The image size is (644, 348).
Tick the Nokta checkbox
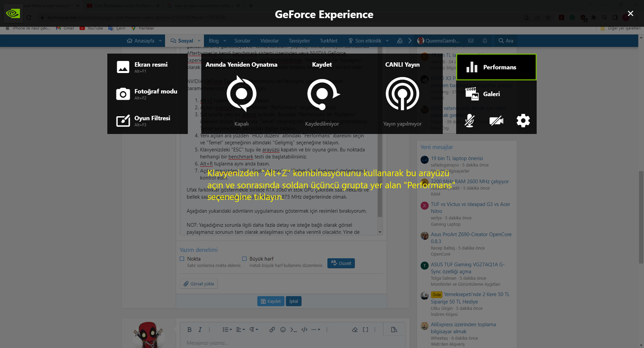[x=182, y=259]
